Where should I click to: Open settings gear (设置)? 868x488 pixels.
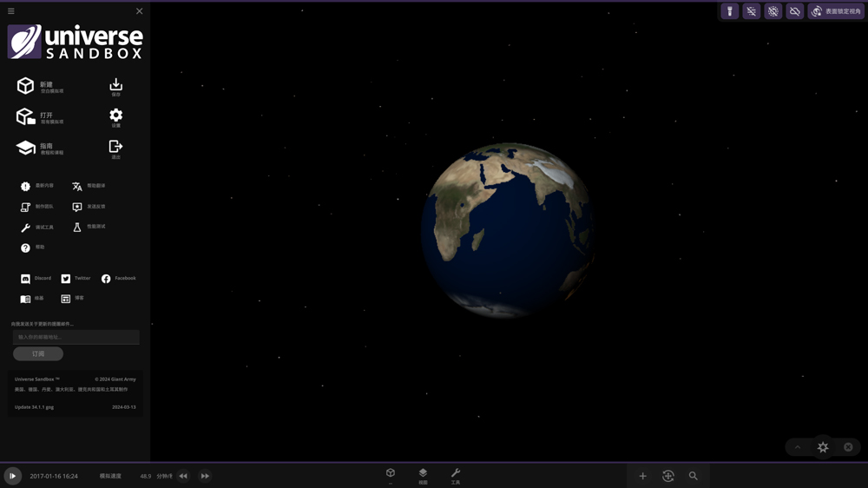pos(115,117)
